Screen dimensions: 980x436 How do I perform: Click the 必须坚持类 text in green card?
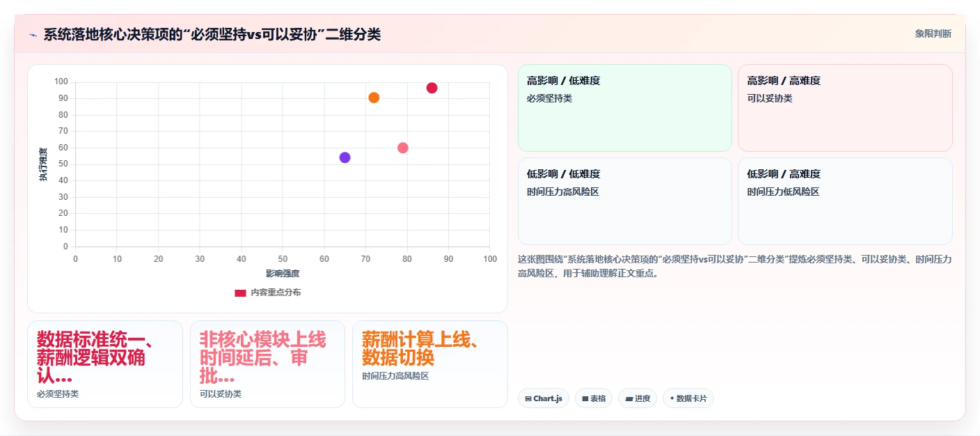coord(550,98)
